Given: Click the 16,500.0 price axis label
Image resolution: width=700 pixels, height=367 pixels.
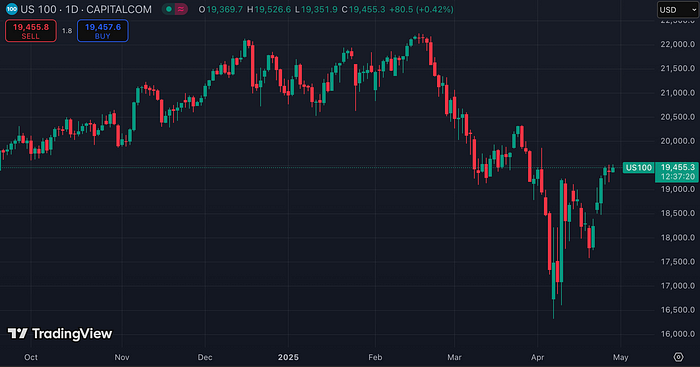Looking at the screenshot, I should pyautogui.click(x=678, y=310).
